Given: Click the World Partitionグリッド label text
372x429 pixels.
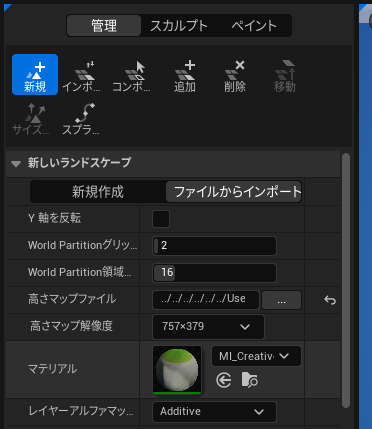Looking at the screenshot, I should click(82, 245).
